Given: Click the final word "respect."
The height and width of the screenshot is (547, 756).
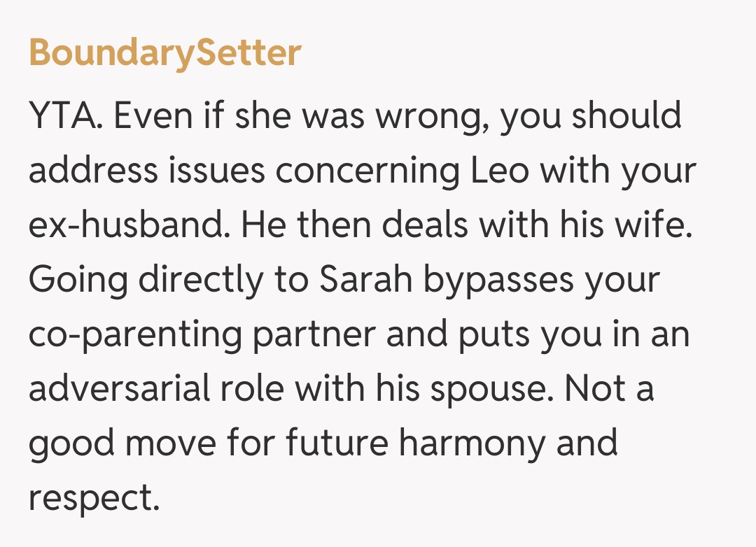Looking at the screenshot, I should [x=90, y=498].
